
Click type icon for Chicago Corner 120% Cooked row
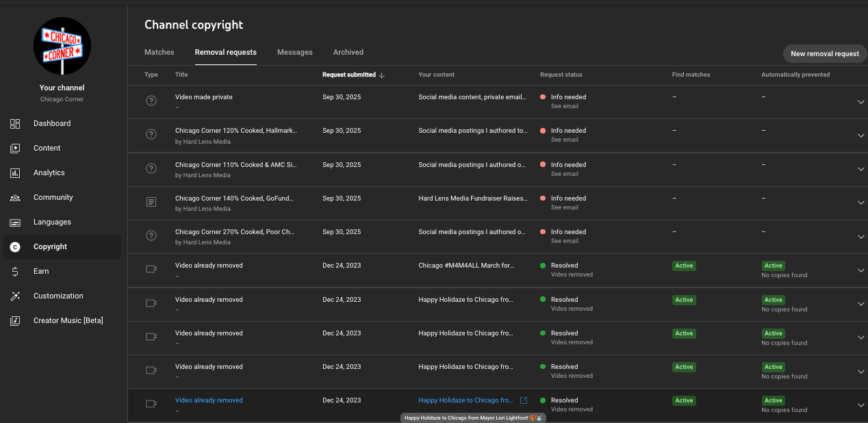pyautogui.click(x=151, y=134)
